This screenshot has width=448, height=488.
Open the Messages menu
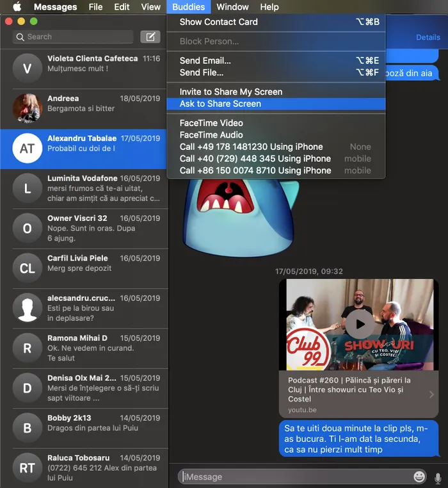[56, 7]
